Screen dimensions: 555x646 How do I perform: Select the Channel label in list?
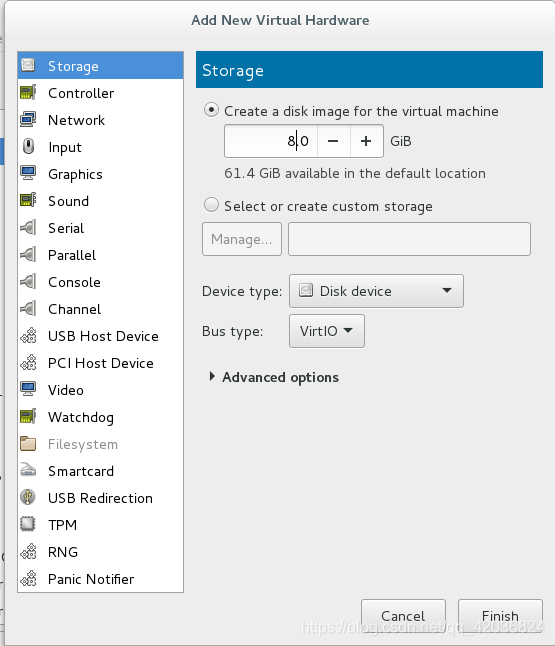click(x=74, y=309)
